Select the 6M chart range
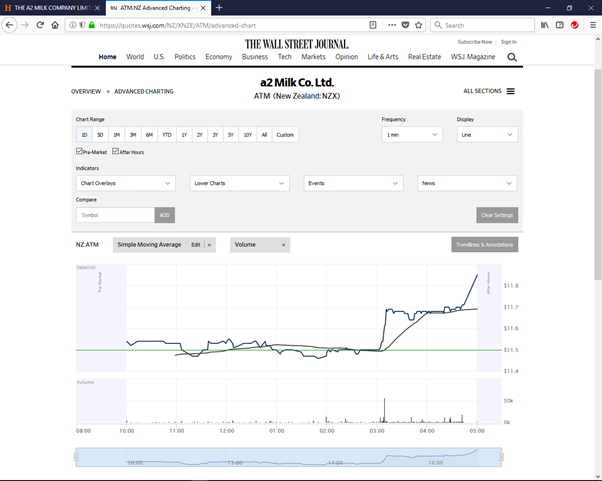 pyautogui.click(x=149, y=135)
